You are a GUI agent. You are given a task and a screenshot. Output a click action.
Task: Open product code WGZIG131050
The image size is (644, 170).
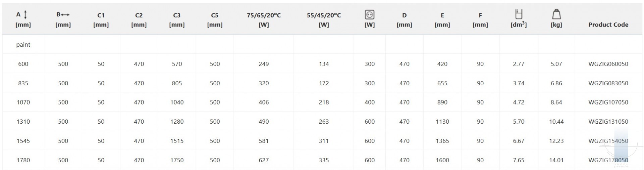click(608, 122)
